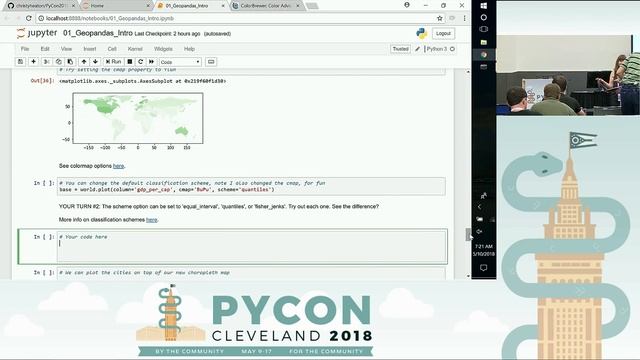Viewport: 640px width, 360px height.
Task: Open the Kernel menu
Action: coord(135,49)
